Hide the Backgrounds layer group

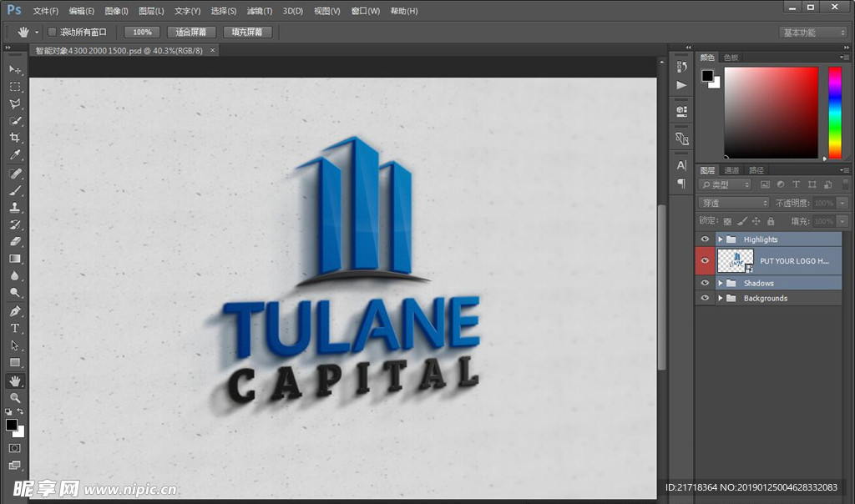pyautogui.click(x=705, y=298)
